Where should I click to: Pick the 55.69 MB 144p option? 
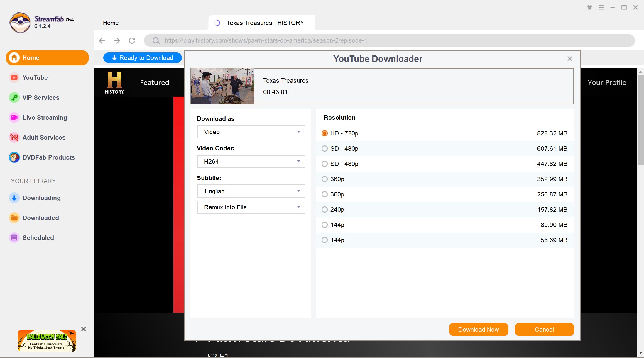click(x=324, y=240)
